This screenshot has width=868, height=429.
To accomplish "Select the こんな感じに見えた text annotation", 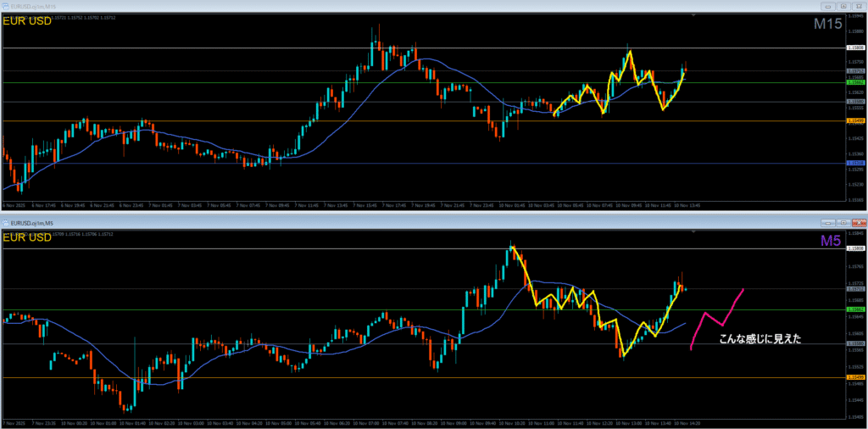I will click(759, 339).
